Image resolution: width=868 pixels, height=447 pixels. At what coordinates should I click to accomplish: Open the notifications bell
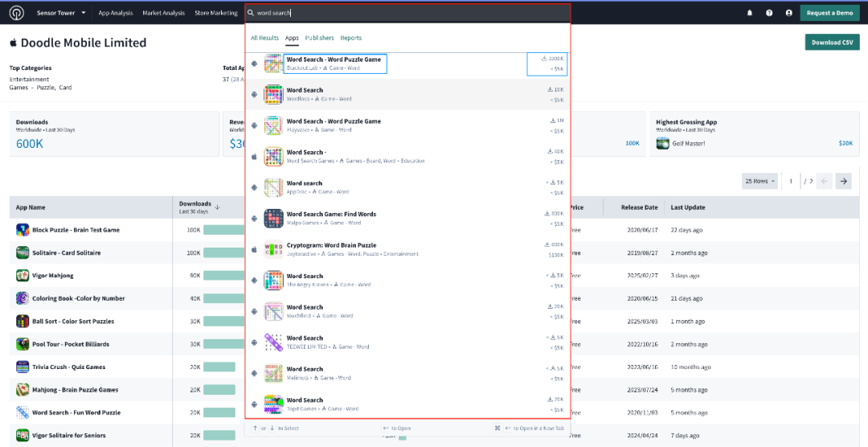(x=750, y=13)
